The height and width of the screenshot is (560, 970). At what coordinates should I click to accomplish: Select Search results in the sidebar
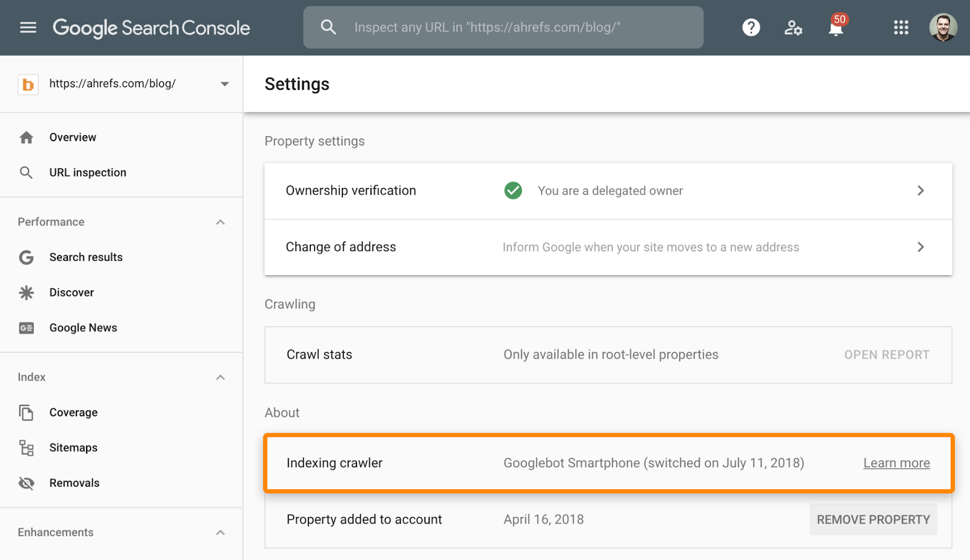pos(85,258)
